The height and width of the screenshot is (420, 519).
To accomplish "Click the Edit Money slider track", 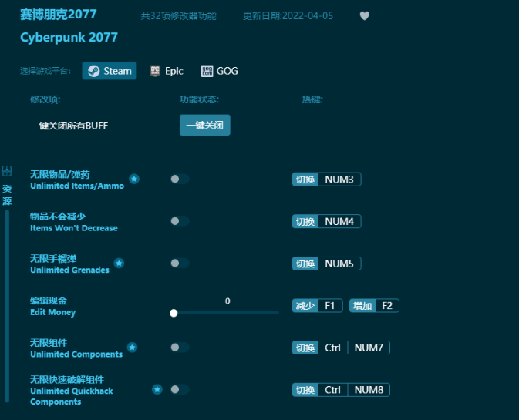I will [x=226, y=313].
